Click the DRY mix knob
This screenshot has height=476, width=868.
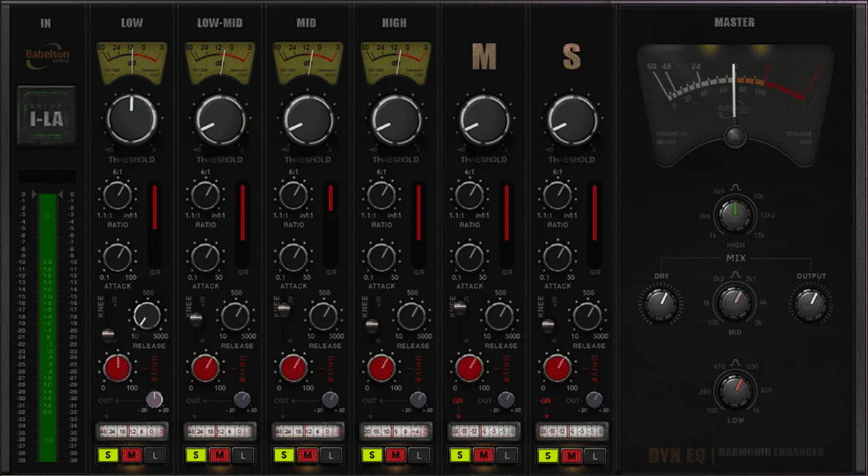pos(661,303)
